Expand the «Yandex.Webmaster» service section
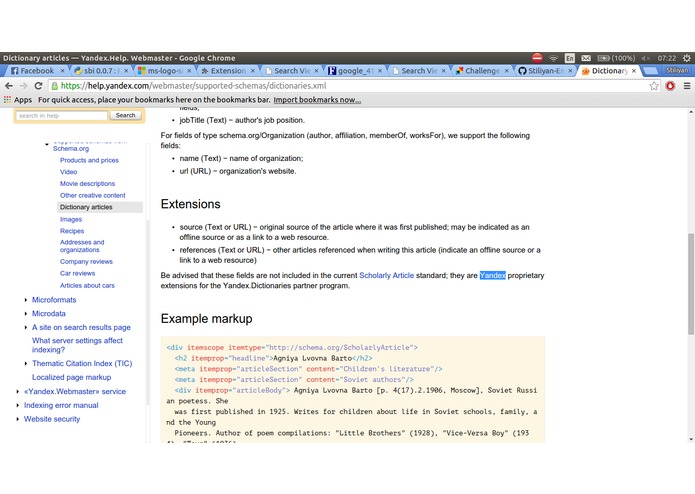This screenshot has width=695, height=494. (17, 392)
